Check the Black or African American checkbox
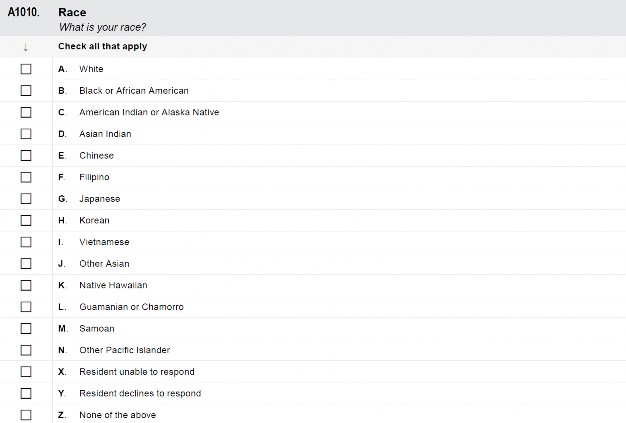Screen dimensions: 626x423 click(26, 91)
